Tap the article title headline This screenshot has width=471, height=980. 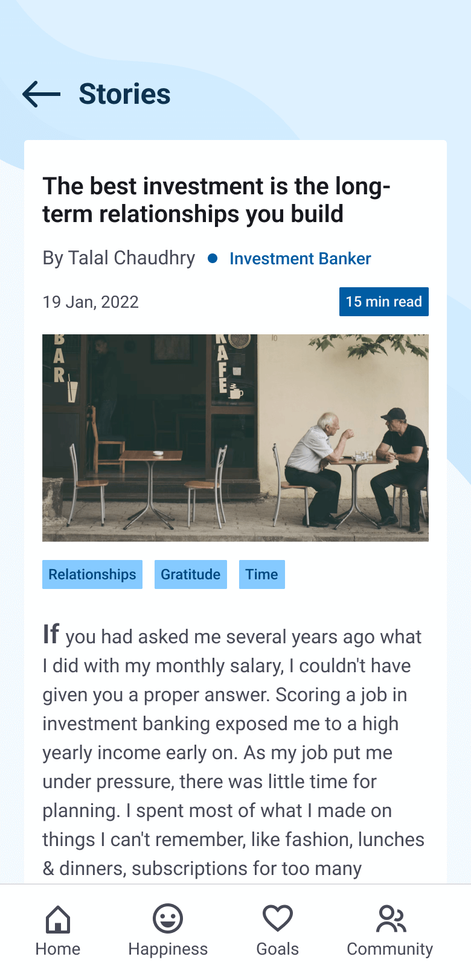coord(216,200)
